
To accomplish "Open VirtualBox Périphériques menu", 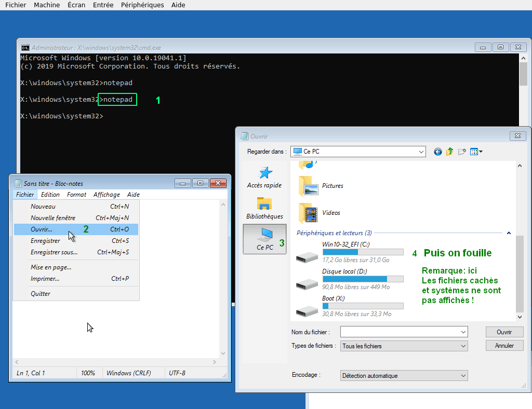I will point(142,5).
